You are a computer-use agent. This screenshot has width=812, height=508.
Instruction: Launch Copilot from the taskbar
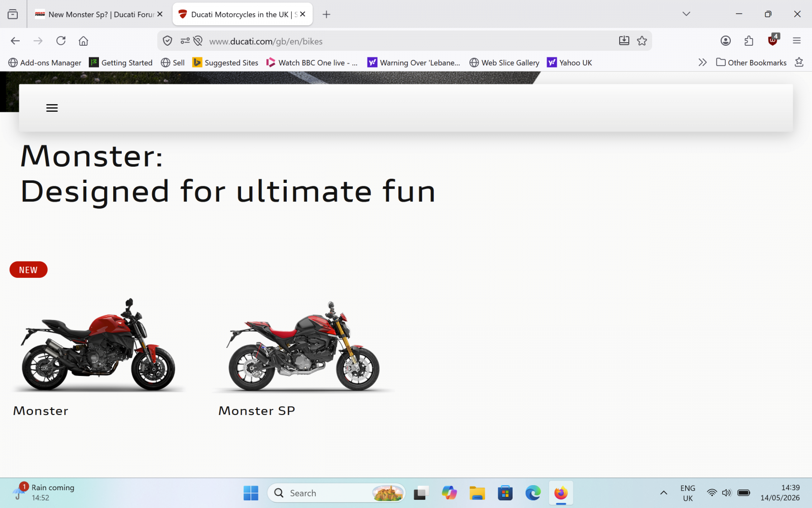(x=449, y=493)
